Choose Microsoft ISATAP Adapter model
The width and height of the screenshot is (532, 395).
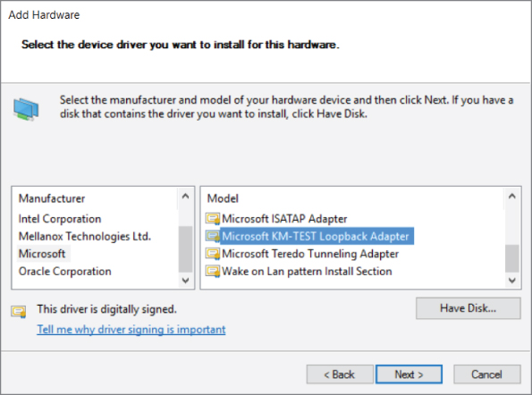284,219
